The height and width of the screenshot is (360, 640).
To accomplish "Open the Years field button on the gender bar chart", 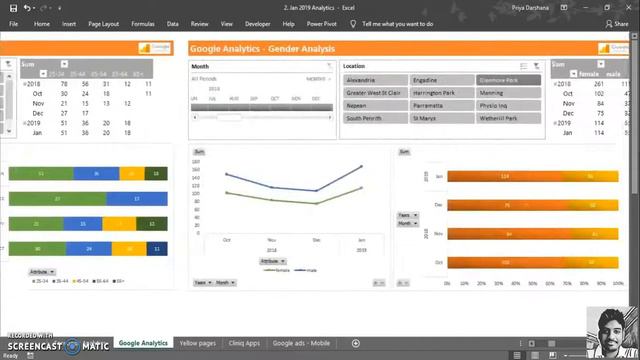I will click(x=408, y=215).
